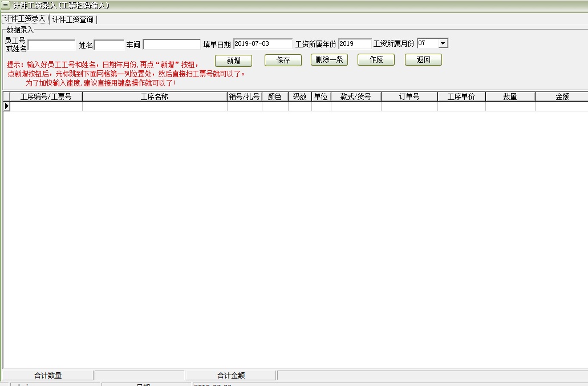This screenshot has height=386, width=588.
Task: Click the red 提示 hint text
Action: coord(126,74)
